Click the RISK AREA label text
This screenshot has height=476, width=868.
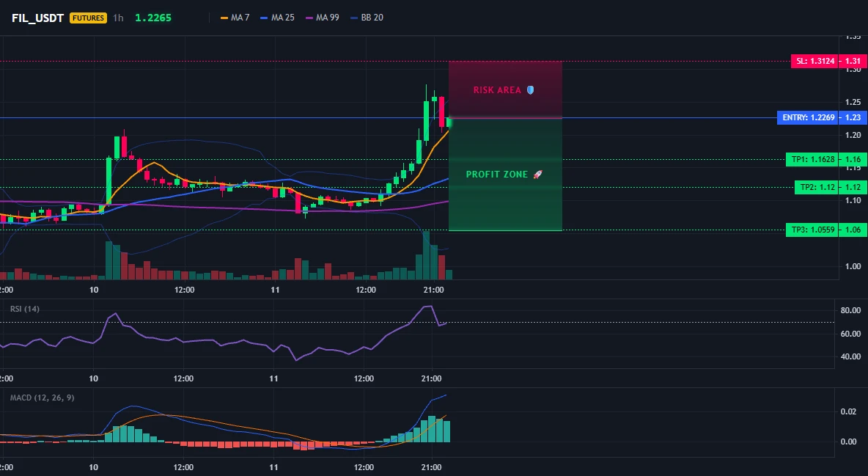pyautogui.click(x=497, y=89)
